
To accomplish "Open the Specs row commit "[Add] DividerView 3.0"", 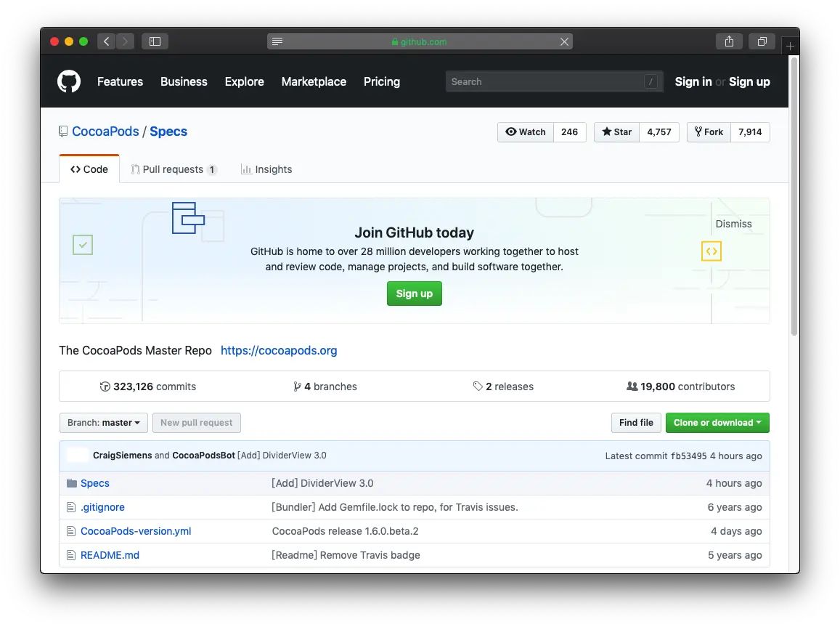I will click(322, 483).
